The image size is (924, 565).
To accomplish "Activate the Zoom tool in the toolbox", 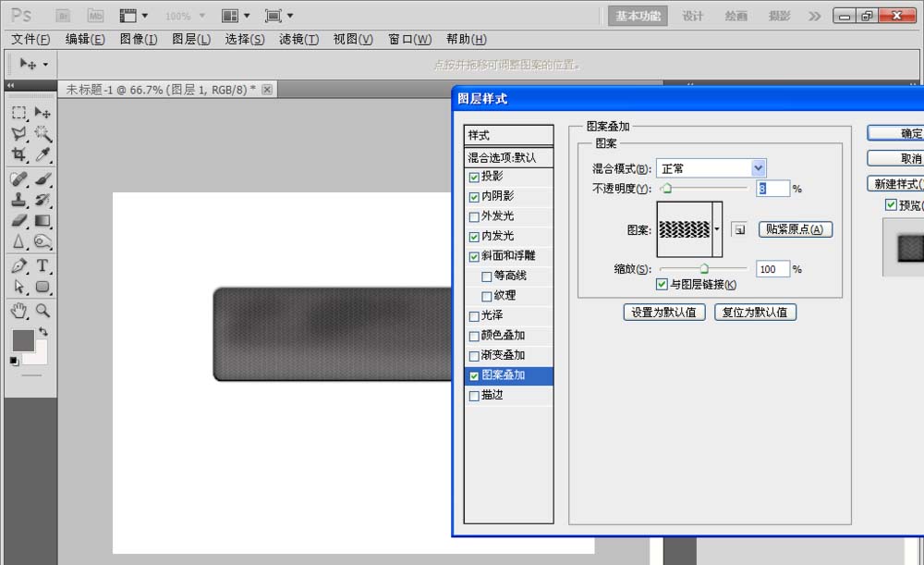I will click(43, 310).
